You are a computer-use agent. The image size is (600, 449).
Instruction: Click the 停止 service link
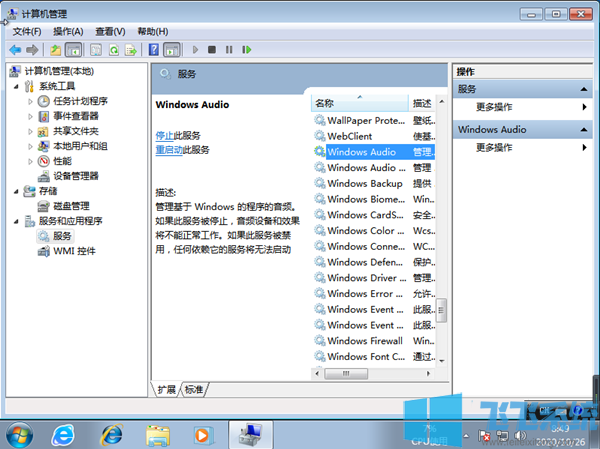point(165,136)
